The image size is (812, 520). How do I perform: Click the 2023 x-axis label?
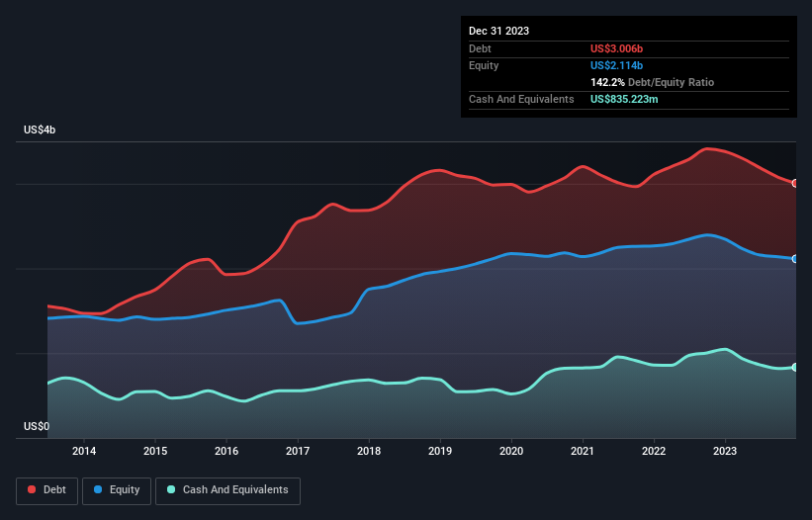coord(725,451)
